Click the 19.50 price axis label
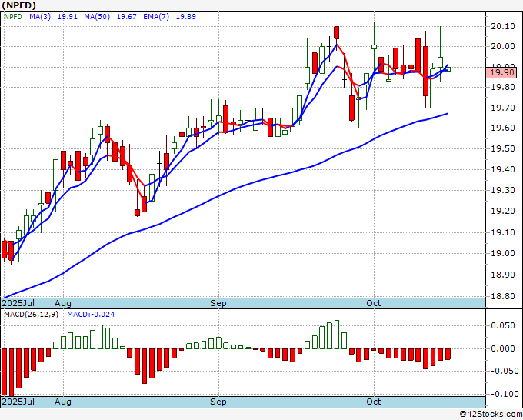Screen dimensions: 523x420 pos(503,148)
